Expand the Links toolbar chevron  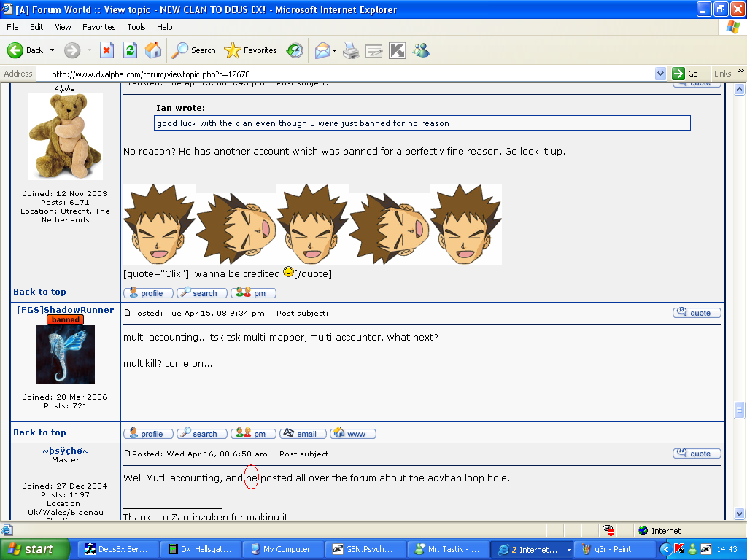741,71
